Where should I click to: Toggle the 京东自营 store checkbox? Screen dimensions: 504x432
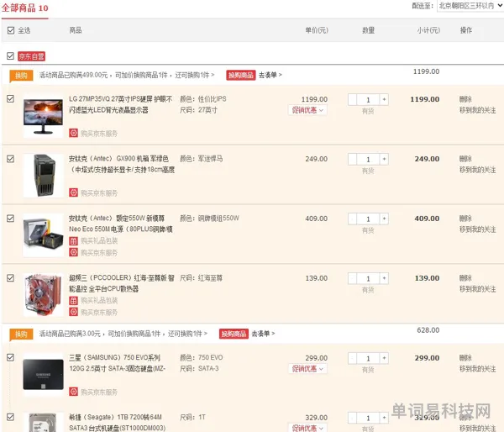(11, 56)
